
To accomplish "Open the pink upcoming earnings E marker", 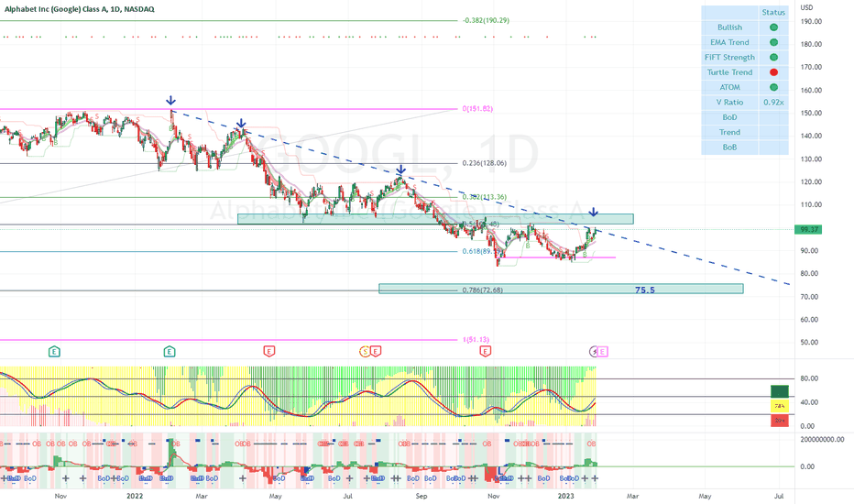I will click(x=602, y=352).
